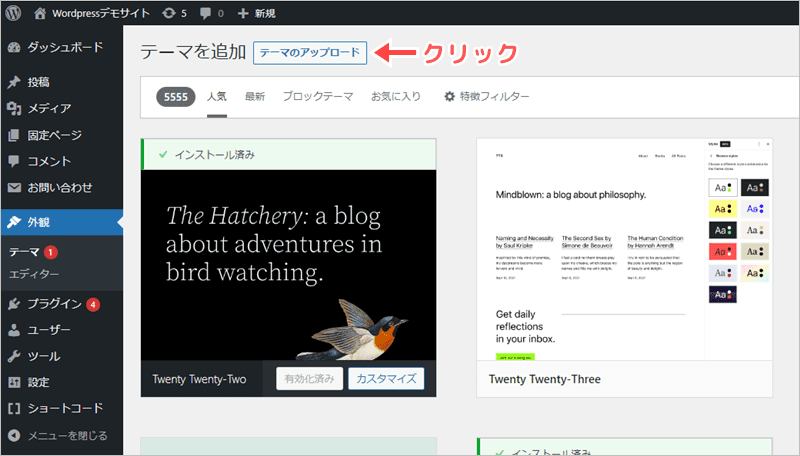Open ダッシュボード from the sidebar

(x=63, y=47)
